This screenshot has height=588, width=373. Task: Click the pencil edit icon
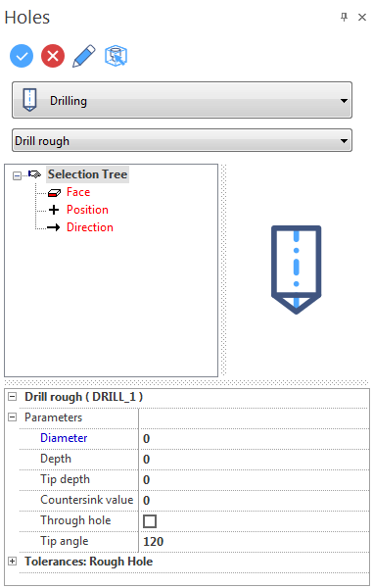coord(84,56)
